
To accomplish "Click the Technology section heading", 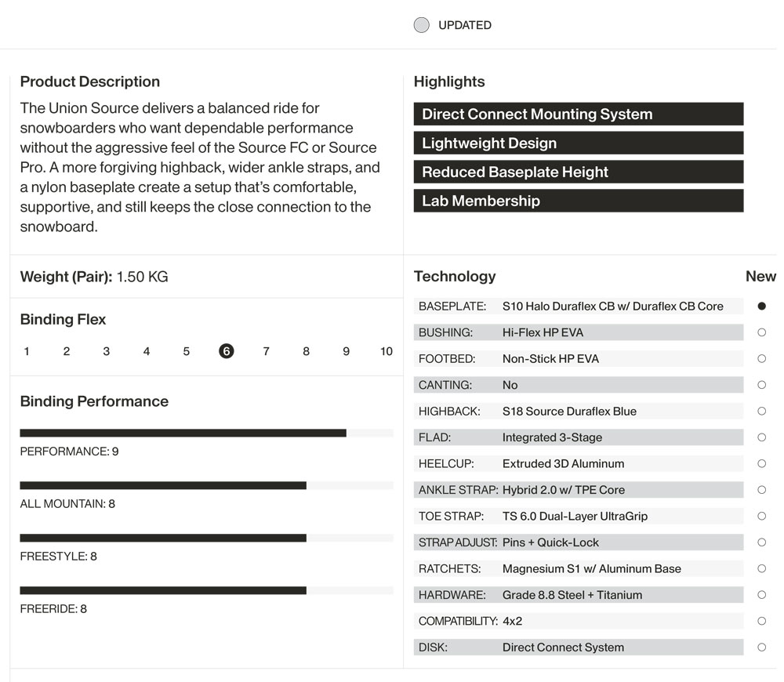I will pyautogui.click(x=455, y=276).
